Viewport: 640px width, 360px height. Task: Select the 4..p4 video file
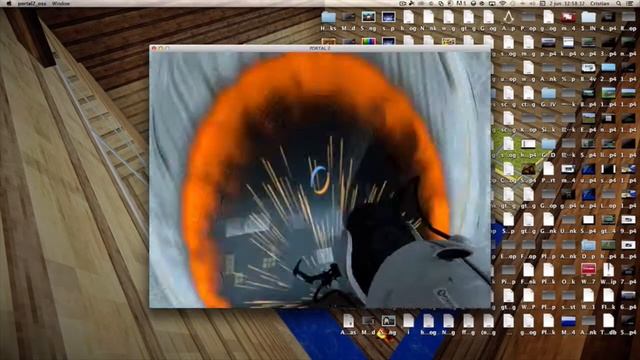(x=608, y=21)
